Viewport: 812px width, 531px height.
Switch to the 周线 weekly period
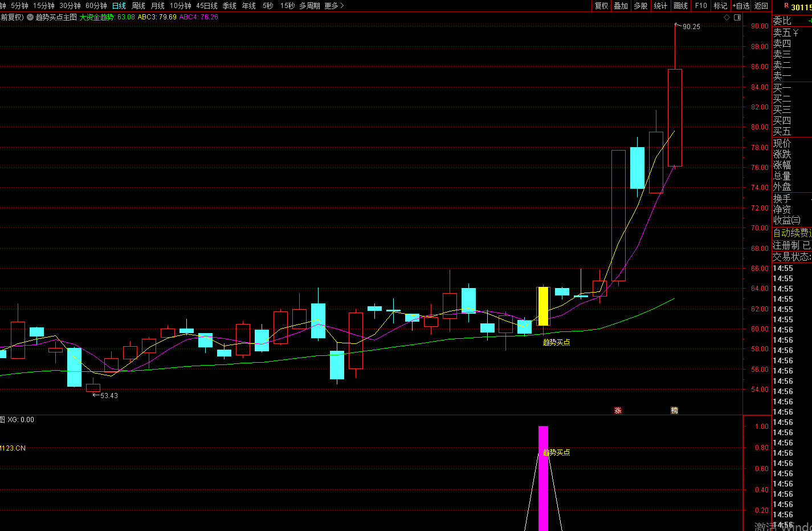click(x=138, y=6)
